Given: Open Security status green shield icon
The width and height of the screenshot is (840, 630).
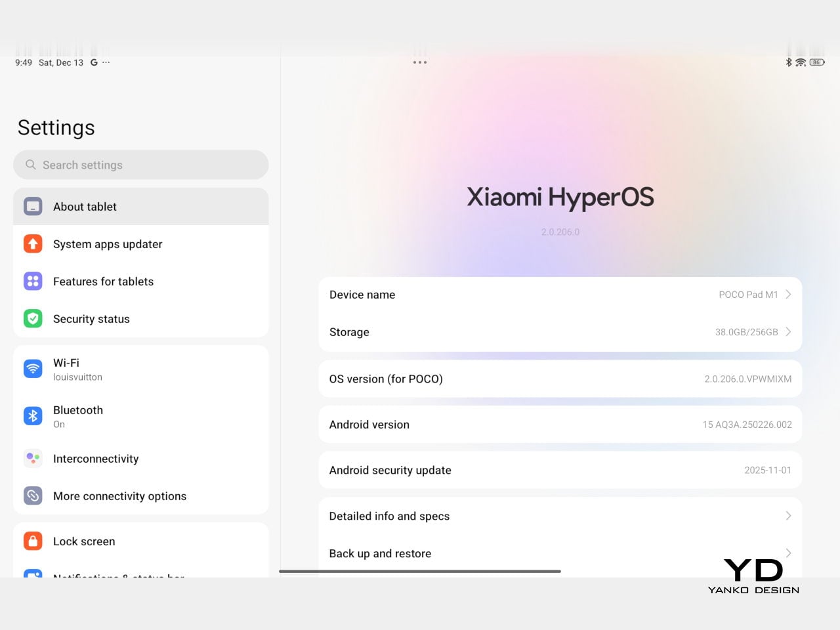Looking at the screenshot, I should [33, 319].
